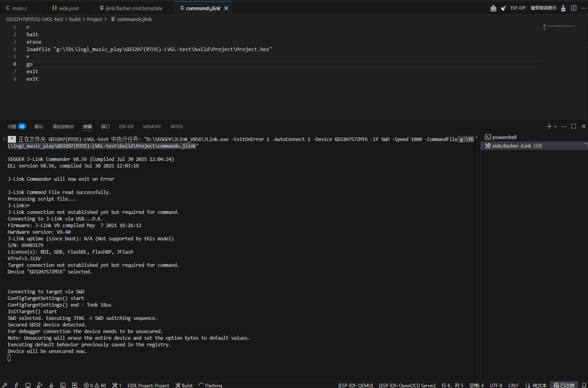Image resolution: width=588 pixels, height=388 pixels.
Task: Change file encoding via UTF-8
Action: [x=496, y=385]
